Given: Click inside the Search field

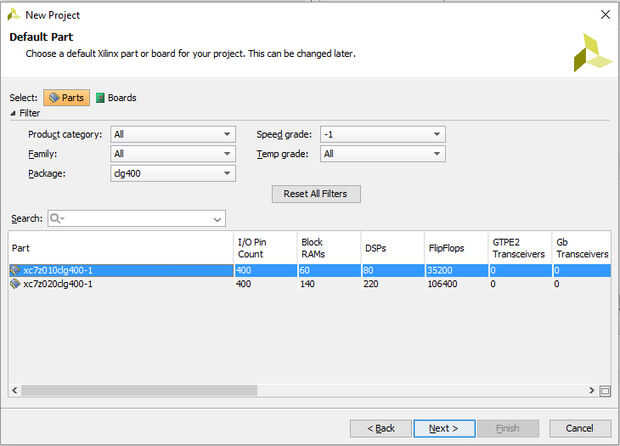Looking at the screenshot, I should coord(136,219).
